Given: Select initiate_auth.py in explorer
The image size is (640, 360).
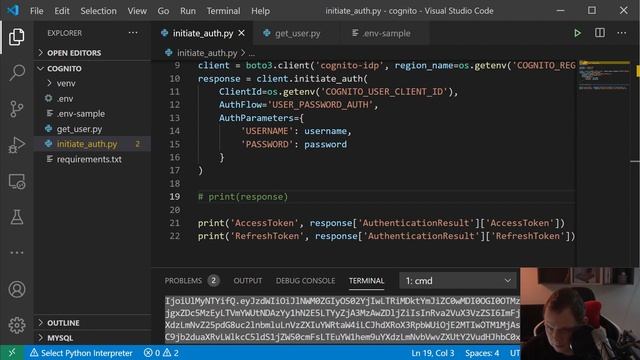Looking at the screenshot, I should 92,144.
